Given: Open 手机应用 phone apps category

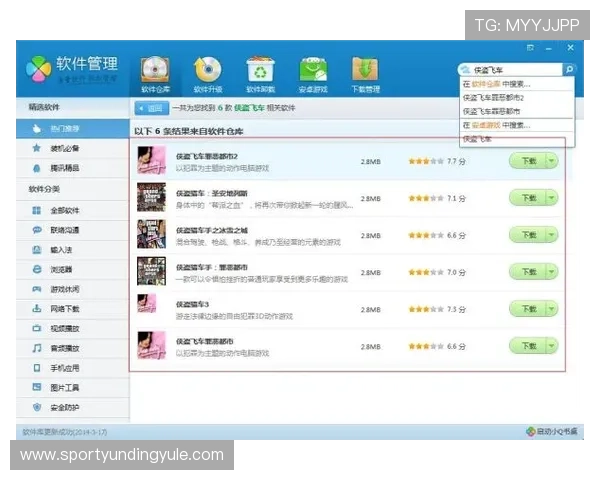Looking at the screenshot, I should (x=73, y=368).
